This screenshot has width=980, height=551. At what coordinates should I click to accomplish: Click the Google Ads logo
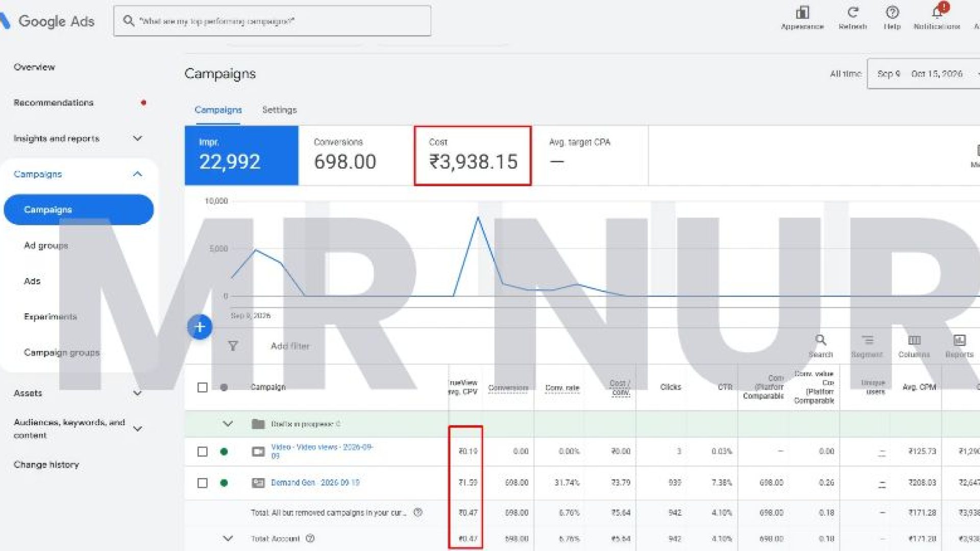coord(48,21)
